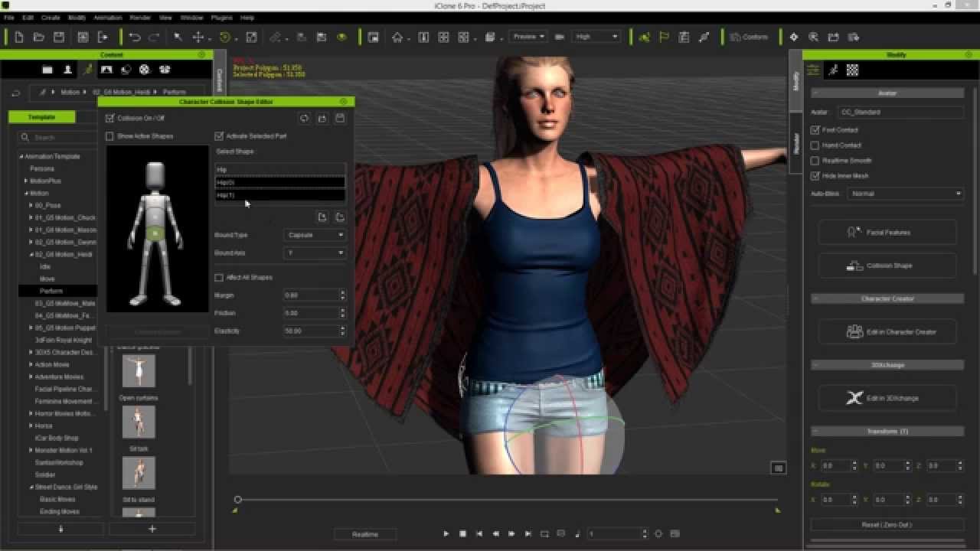Open the checkered Material tab in Modify

coord(852,70)
